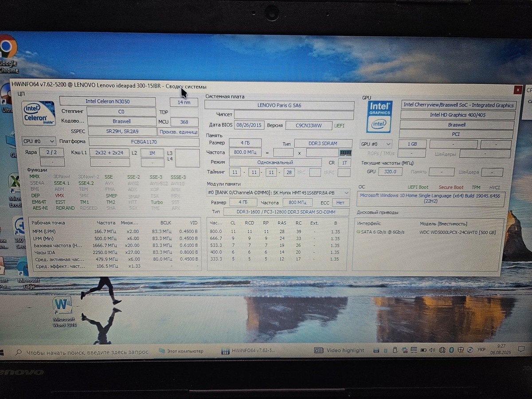Viewport: 532px width, 399px height.
Task: Click the VMX feature flag
Action: point(59,196)
